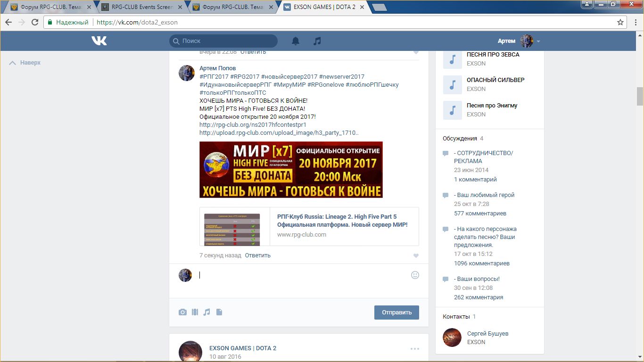Click the page vertical scrollbar thumb
Viewport: 644px width, 362px height.
[x=640, y=97]
